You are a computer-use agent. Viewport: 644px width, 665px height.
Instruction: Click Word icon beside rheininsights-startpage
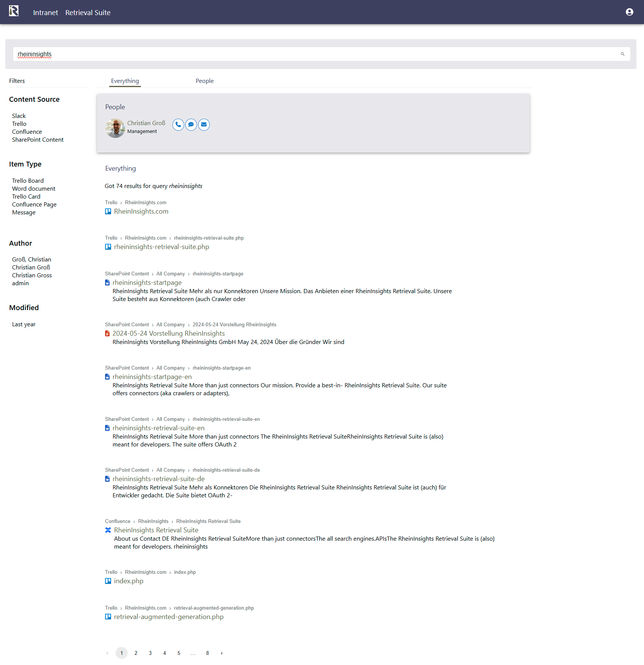click(x=107, y=283)
